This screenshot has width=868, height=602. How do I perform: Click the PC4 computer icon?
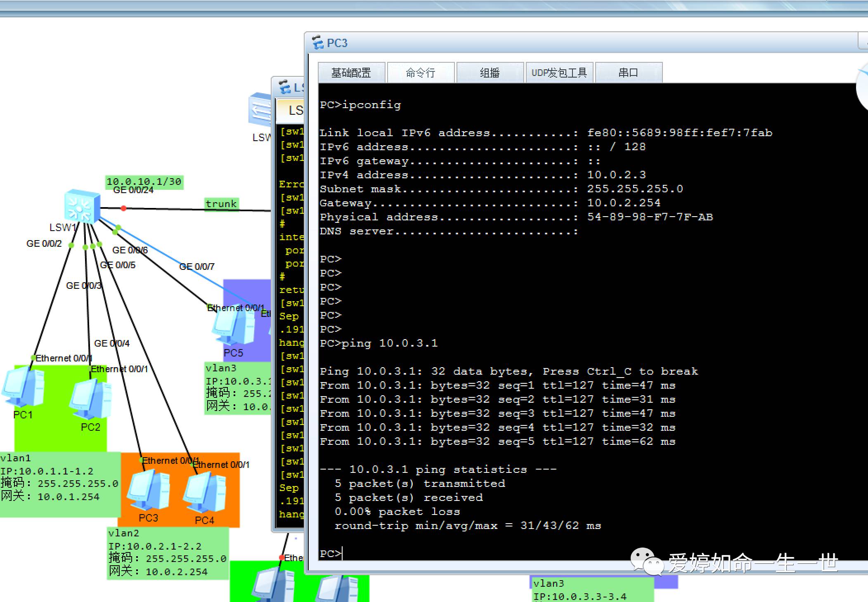point(205,493)
